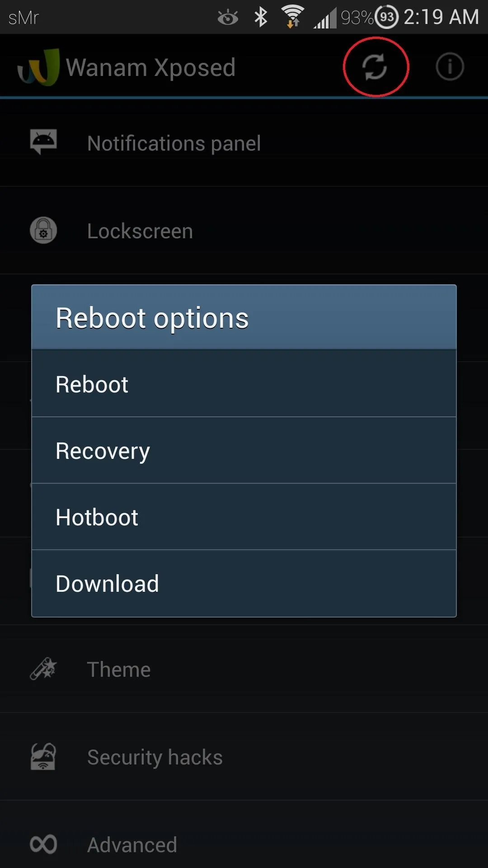Open the Theme settings entry
Viewport: 488px width, 868px height.
point(244,669)
